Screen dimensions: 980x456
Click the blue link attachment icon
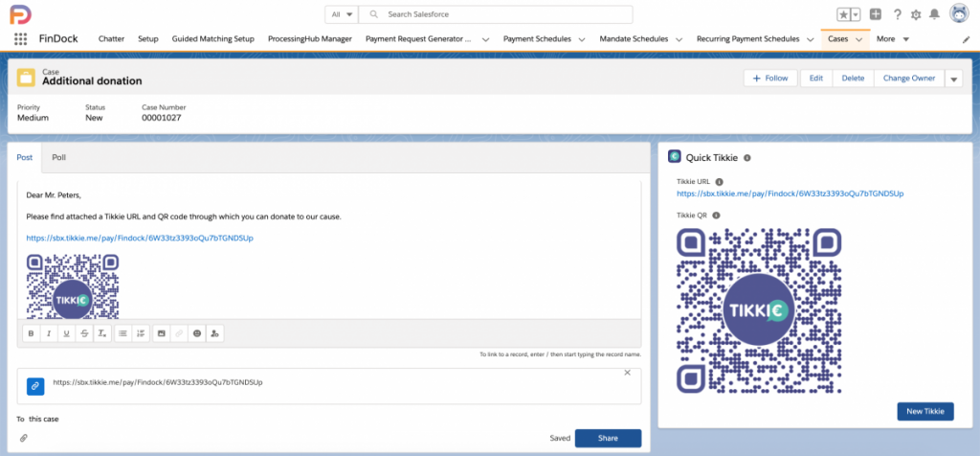pyautogui.click(x=35, y=386)
